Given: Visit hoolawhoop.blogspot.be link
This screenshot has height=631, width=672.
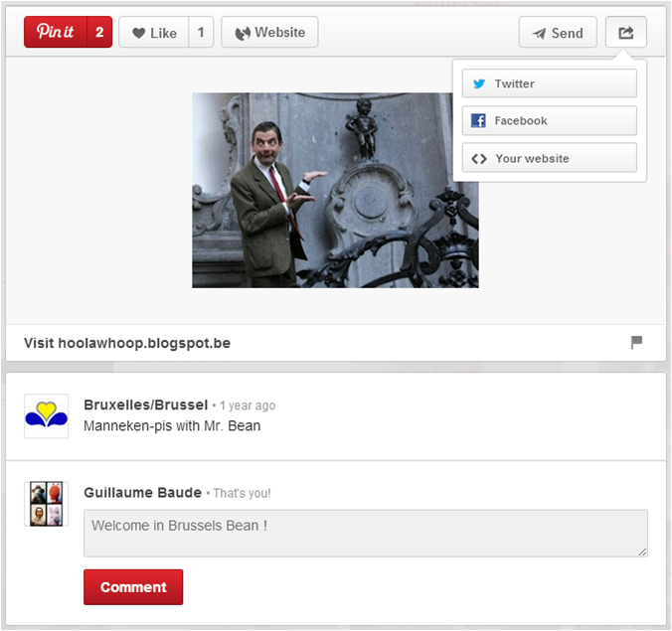Looking at the screenshot, I should pyautogui.click(x=127, y=343).
